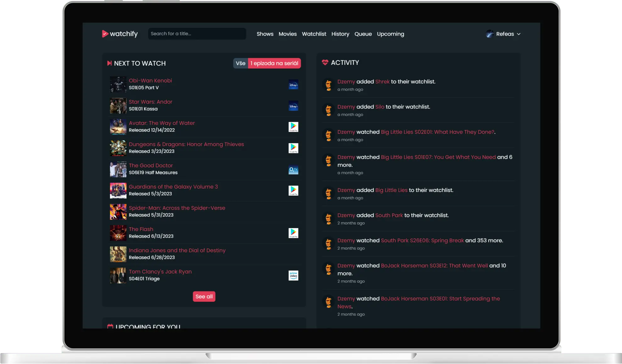Click the Google Play icon next to Avatar

293,127
